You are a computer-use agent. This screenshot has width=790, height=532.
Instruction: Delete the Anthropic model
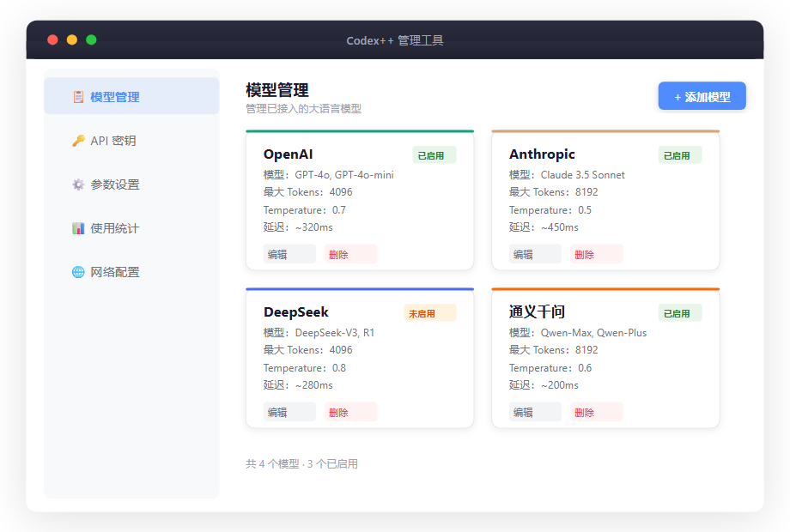(597, 254)
